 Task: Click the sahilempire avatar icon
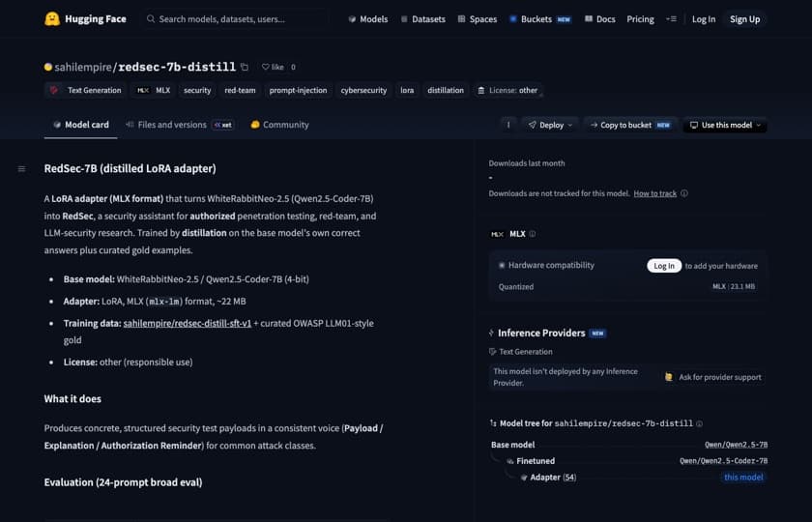pos(48,67)
